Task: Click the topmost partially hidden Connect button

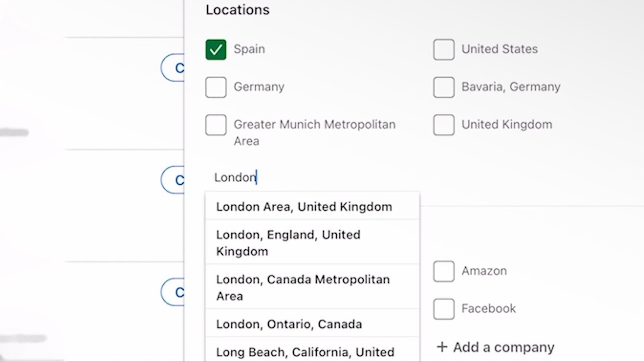Action: click(x=173, y=68)
